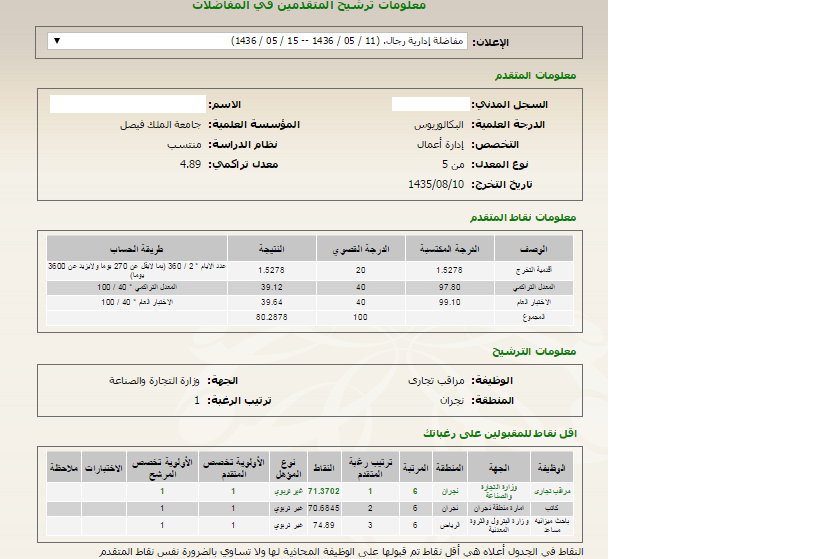Click the study system value منتسب
Viewport: 819px width, 559px height.
[184, 145]
